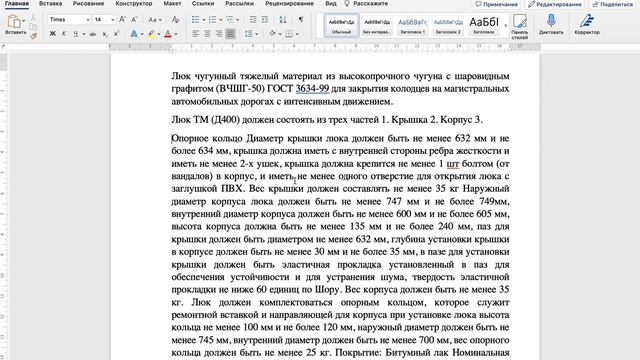This screenshot has width=640, height=360.
Task: Toggle underline (Ч) formatting
Action: (76, 34)
